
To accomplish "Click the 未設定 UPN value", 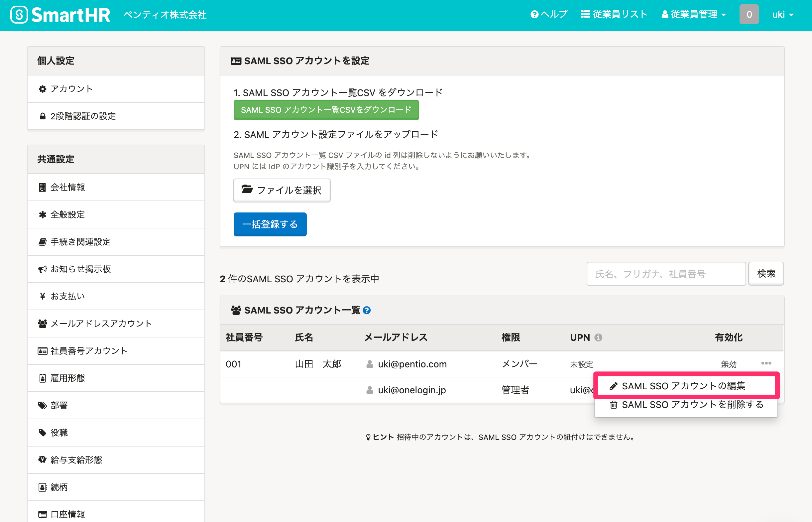I will 582,364.
